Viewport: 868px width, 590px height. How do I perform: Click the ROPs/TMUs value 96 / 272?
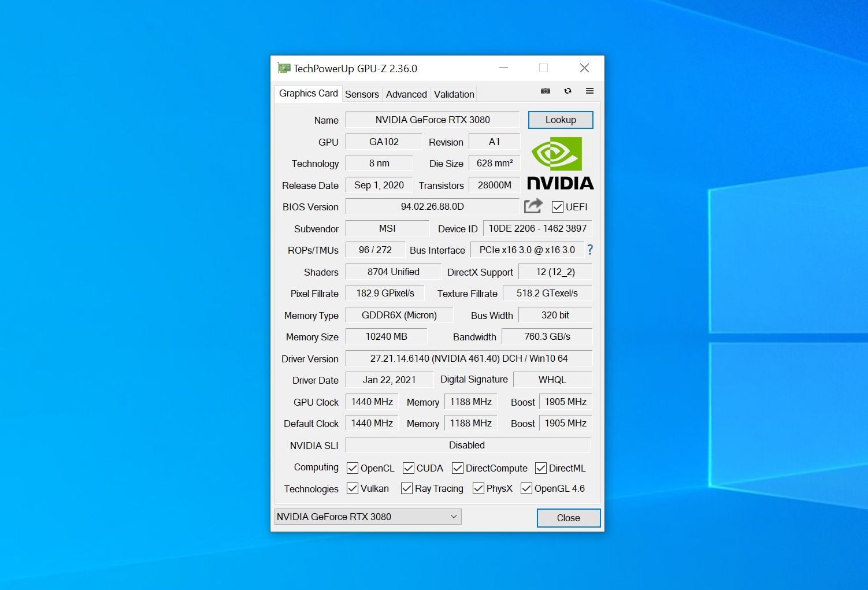[x=375, y=250]
